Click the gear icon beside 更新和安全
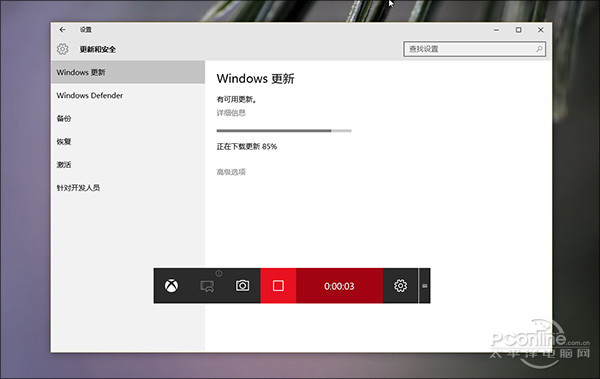The image size is (600, 379). [x=63, y=49]
